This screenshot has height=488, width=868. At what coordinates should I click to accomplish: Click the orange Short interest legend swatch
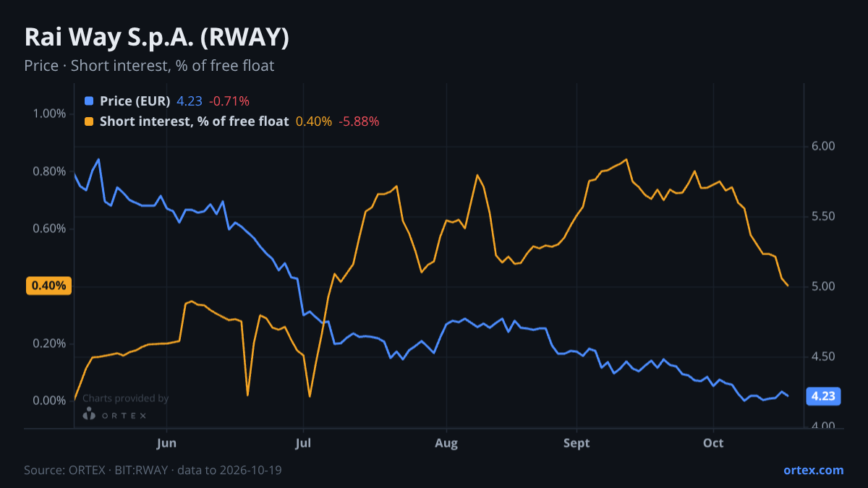(89, 121)
